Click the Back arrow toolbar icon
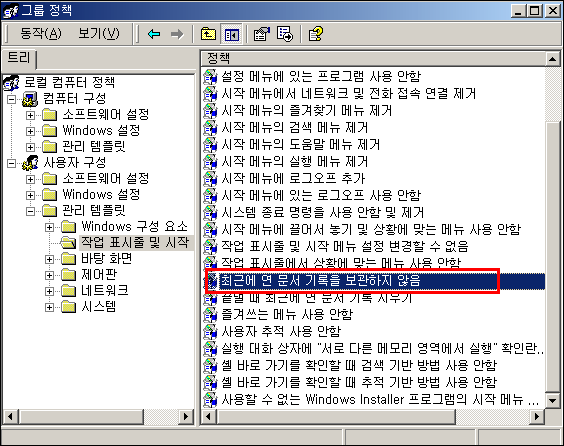Viewport: 564px width, 446px height. click(x=154, y=34)
